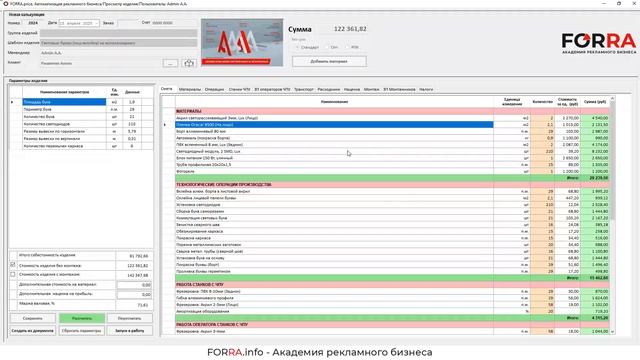Click Сбросить параметры button
Screen dimensions: 640x360
(81, 330)
